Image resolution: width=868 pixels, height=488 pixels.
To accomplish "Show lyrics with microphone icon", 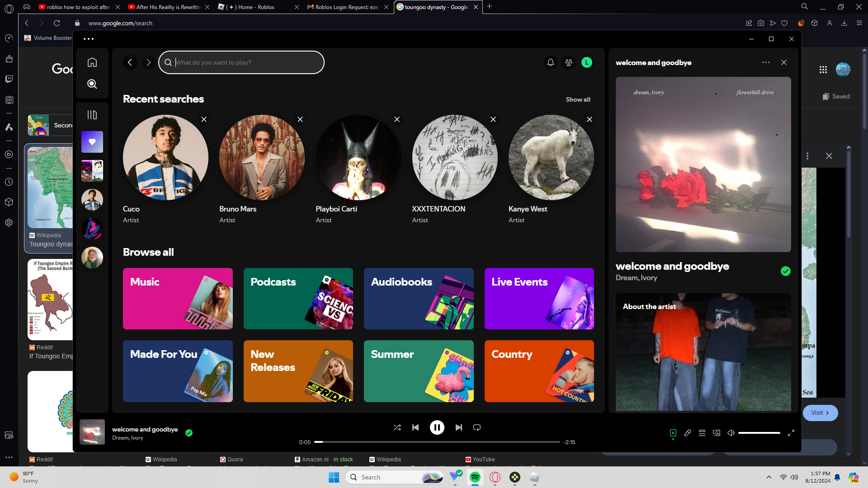I will (x=688, y=433).
